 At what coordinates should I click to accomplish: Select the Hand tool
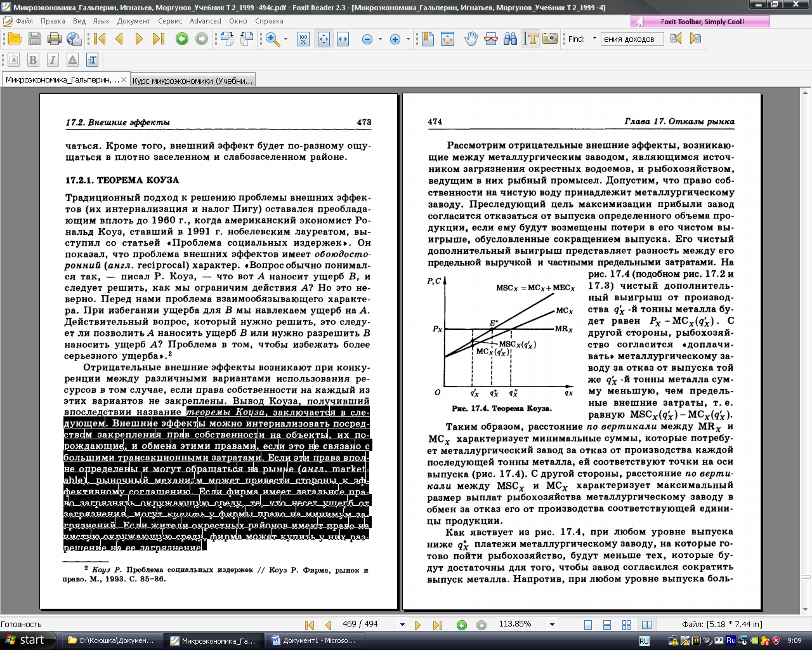coord(471,39)
